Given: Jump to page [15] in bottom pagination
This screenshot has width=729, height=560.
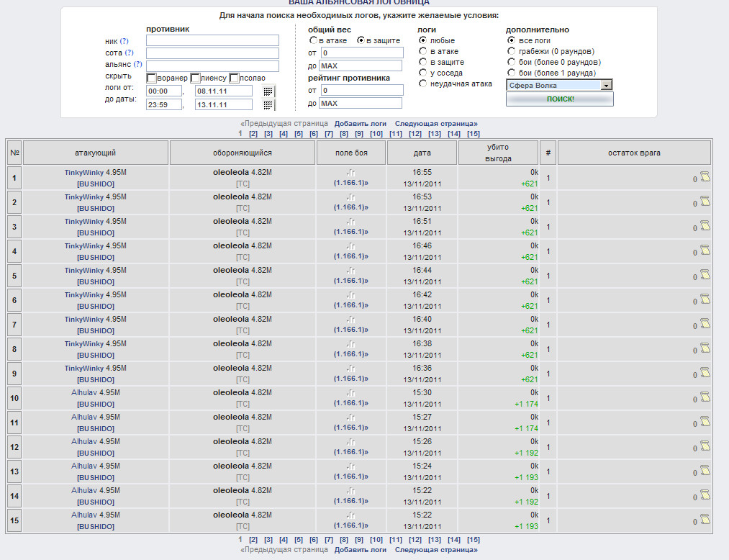Looking at the screenshot, I should tap(473, 540).
